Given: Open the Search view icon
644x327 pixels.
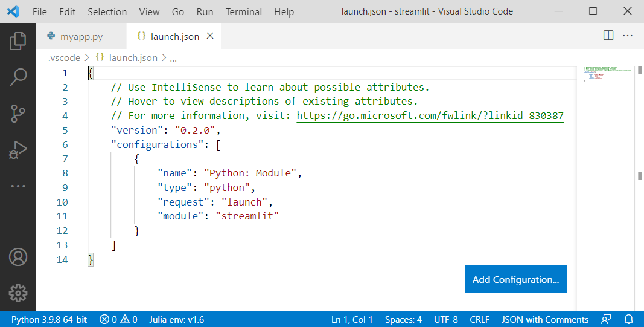Looking at the screenshot, I should 18,77.
